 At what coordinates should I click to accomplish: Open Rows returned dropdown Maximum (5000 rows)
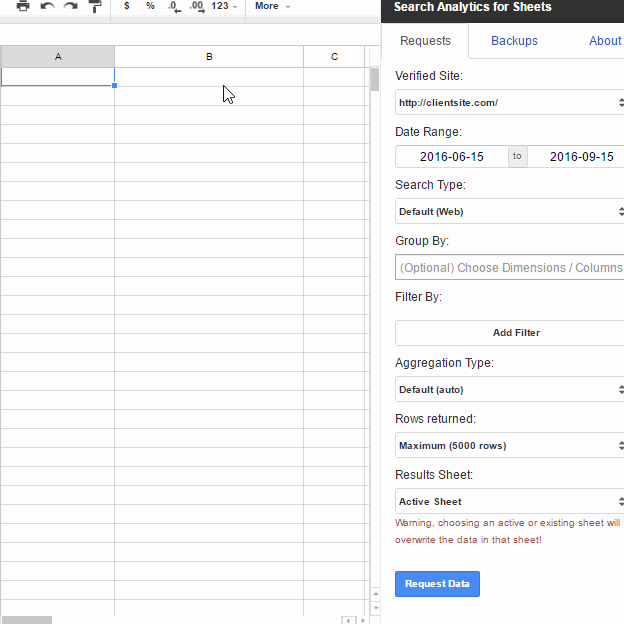coord(509,445)
